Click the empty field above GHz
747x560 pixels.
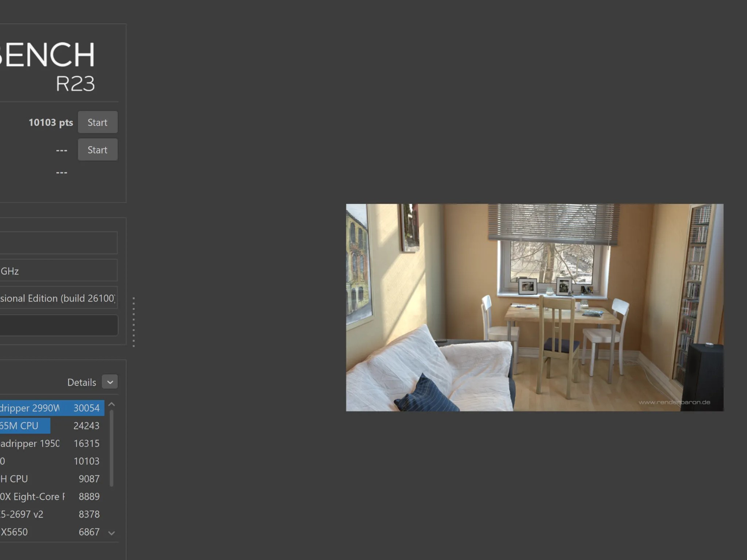pos(58,242)
